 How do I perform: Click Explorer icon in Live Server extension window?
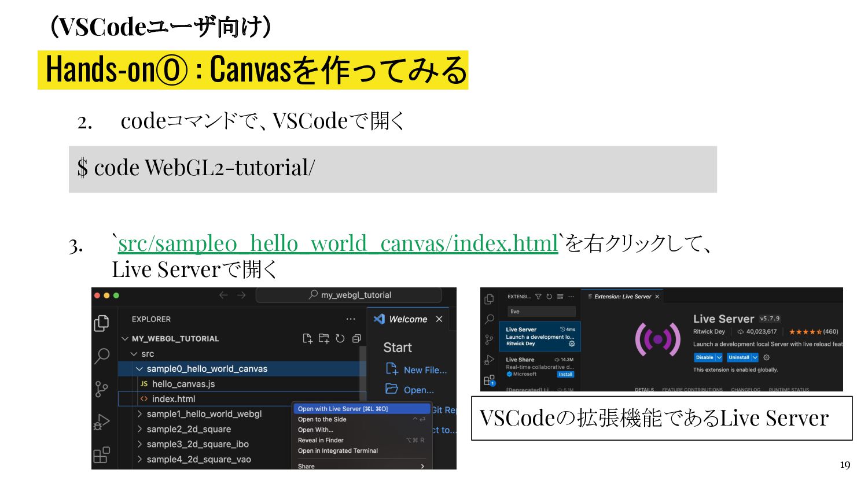pos(490,299)
